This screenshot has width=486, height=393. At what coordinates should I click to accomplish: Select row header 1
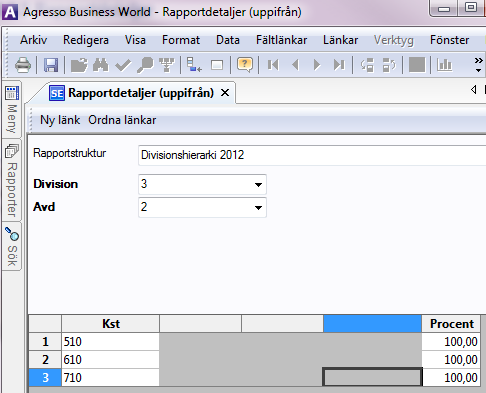[45, 342]
